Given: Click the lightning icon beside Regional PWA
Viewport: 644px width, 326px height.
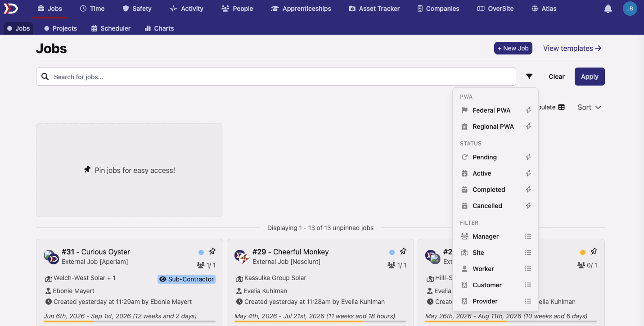Looking at the screenshot, I should (x=528, y=127).
